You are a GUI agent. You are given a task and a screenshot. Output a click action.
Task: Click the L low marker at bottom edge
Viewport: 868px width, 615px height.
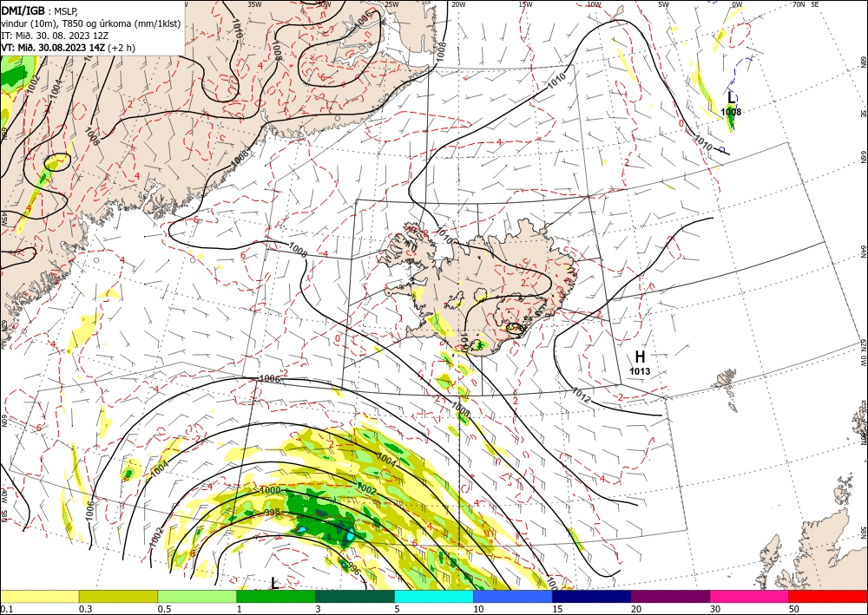point(274,583)
